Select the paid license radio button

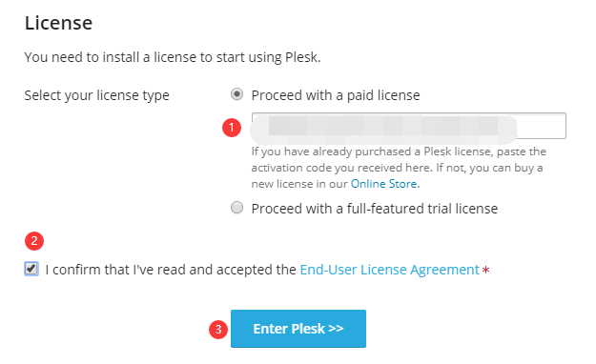236,94
